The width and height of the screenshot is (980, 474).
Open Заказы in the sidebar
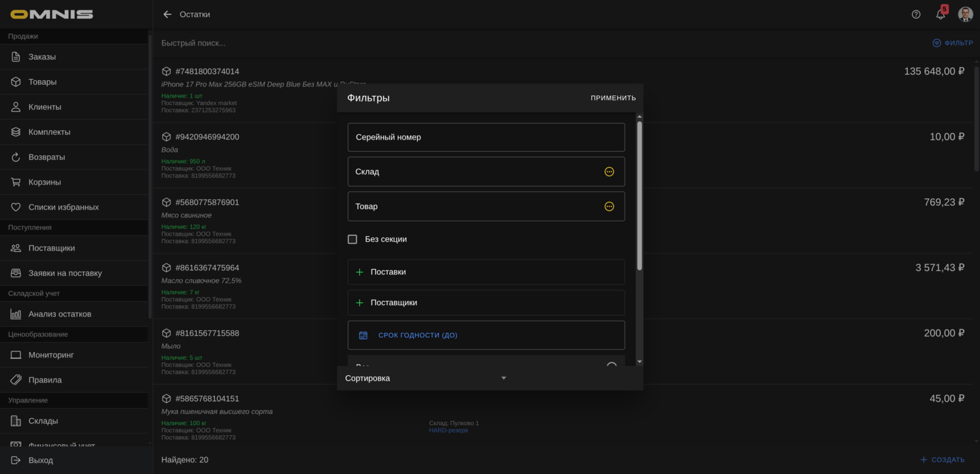click(42, 57)
